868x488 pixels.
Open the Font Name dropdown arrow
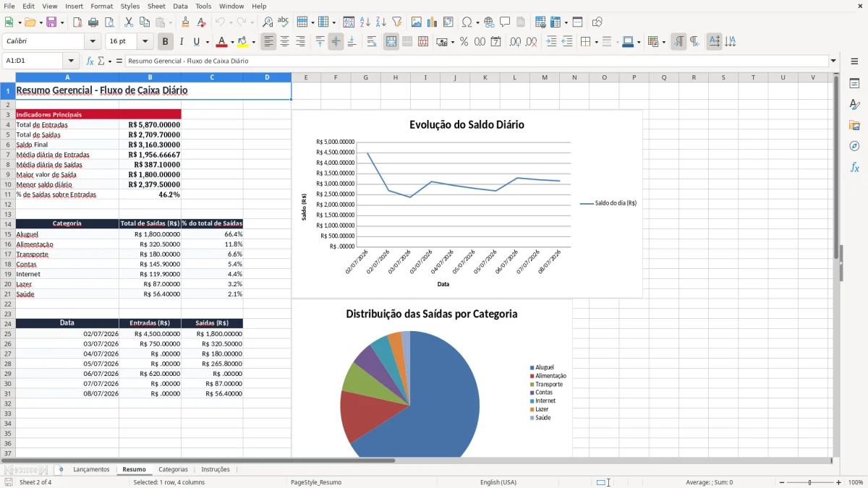92,42
